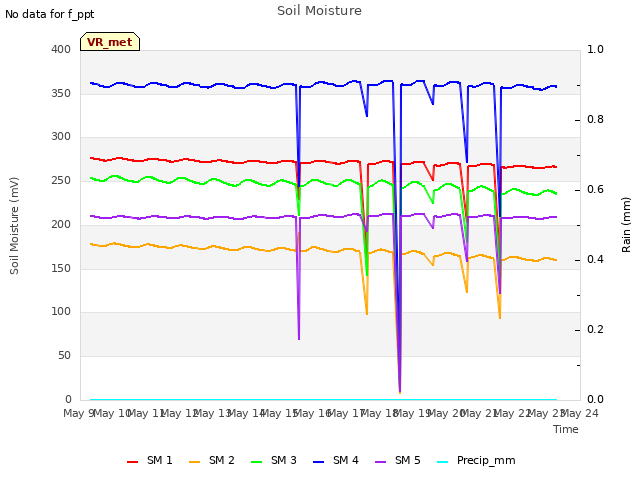Click the 100 tick on left axis

[61, 312]
